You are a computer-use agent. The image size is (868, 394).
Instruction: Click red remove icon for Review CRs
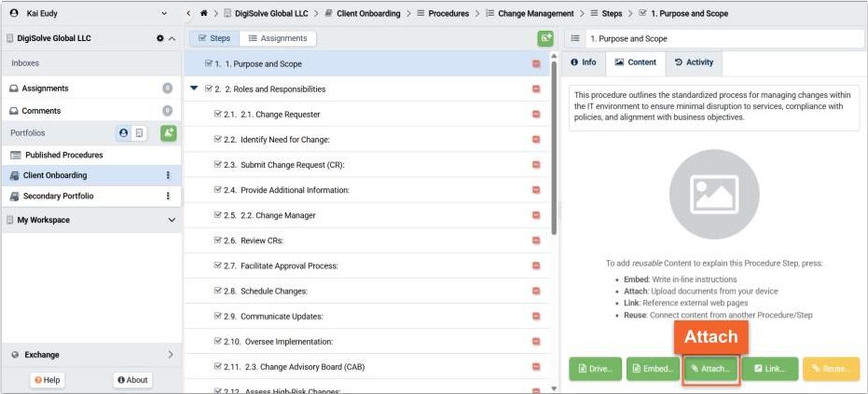click(536, 241)
